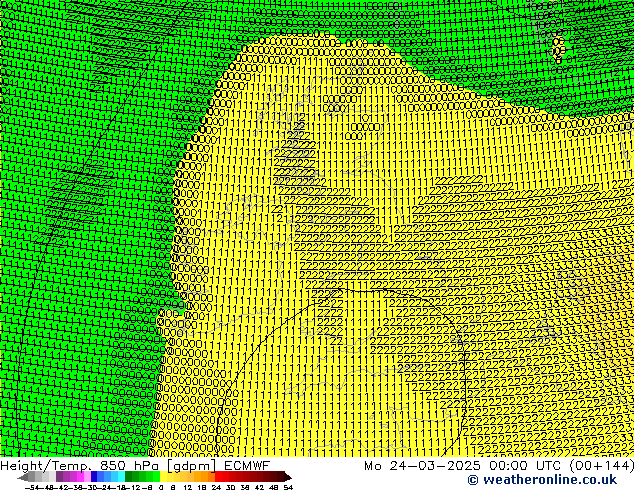Click the 'Height/Temp. 850 hPa [gdpm] ECMWF' title
This screenshot has height=490, width=634.
(x=135, y=465)
